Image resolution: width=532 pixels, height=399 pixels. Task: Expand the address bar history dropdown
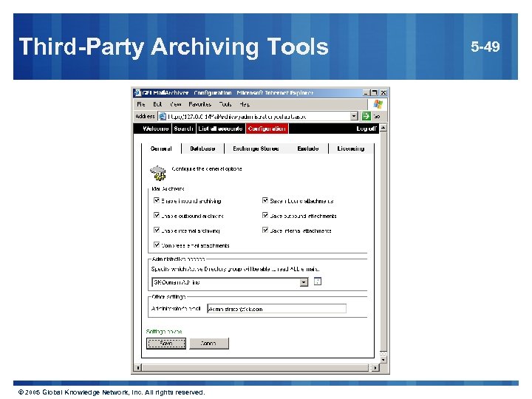coord(354,117)
